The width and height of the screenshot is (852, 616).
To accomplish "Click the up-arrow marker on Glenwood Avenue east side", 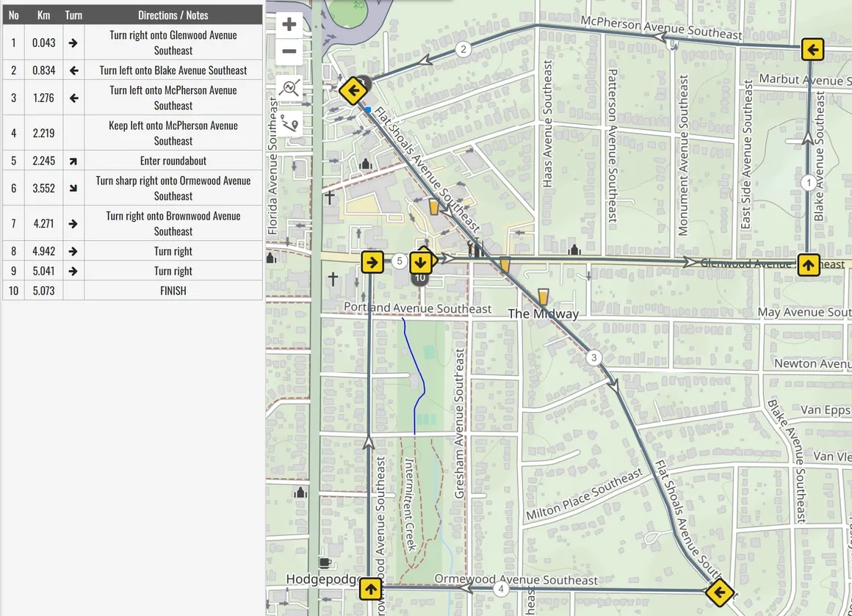I will point(809,265).
